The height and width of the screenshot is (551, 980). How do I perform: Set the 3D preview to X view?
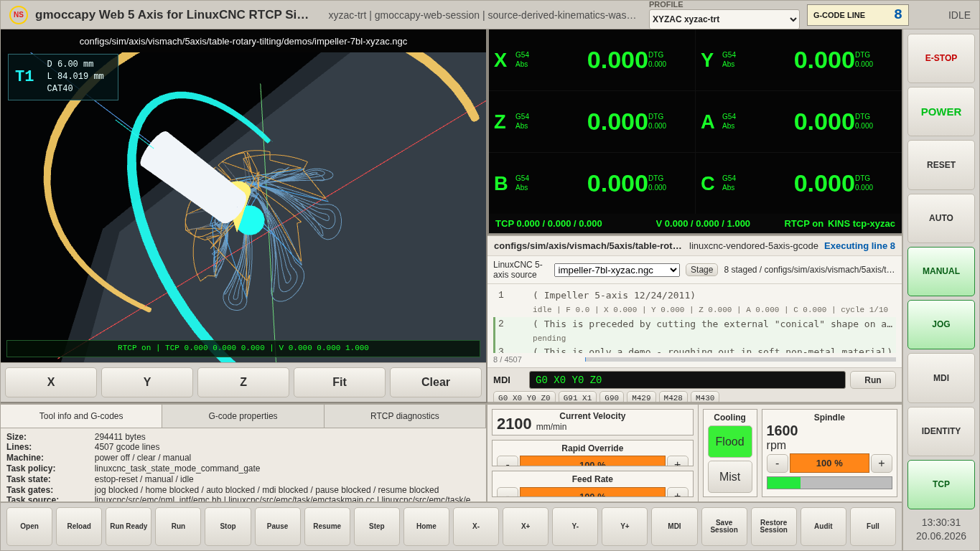(x=51, y=382)
